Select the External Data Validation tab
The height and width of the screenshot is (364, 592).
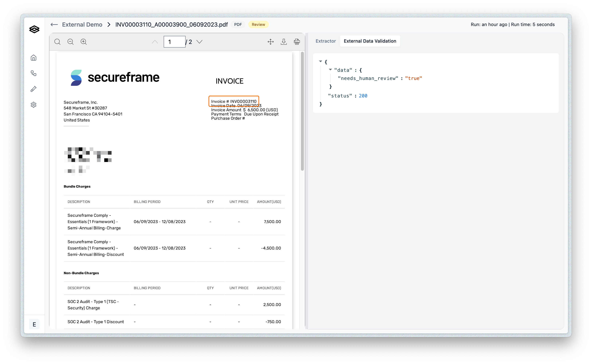(370, 41)
